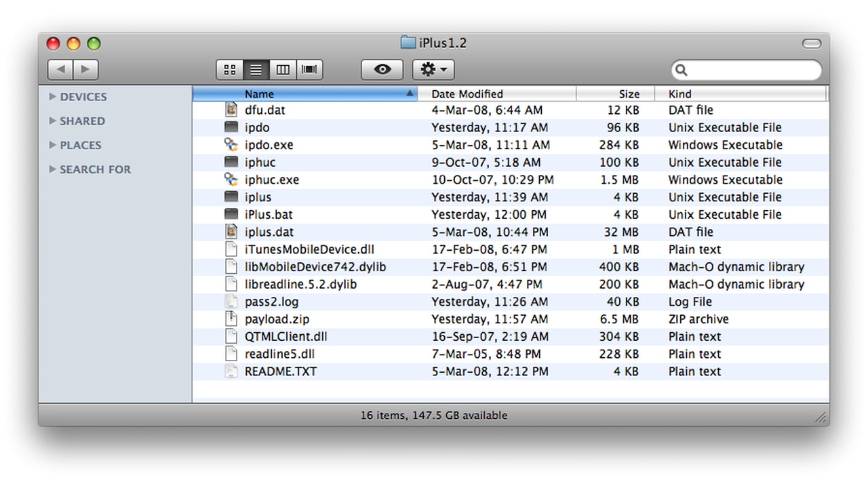The image size is (868, 488).
Task: Click the dfu.dat file name
Action: (x=265, y=110)
